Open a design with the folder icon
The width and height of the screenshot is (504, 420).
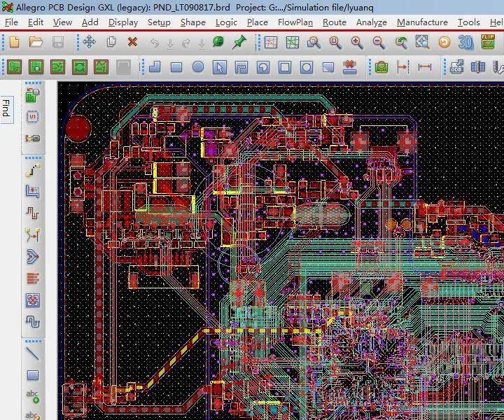(36, 43)
